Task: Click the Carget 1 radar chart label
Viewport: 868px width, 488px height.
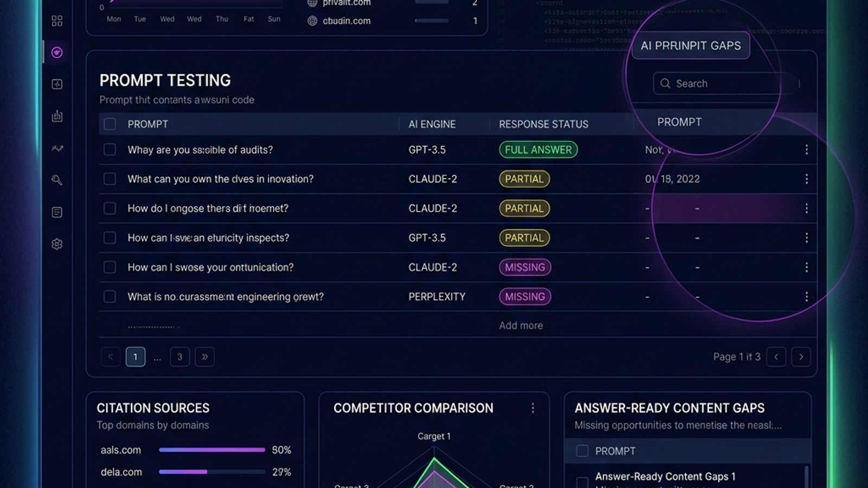Action: [x=434, y=436]
